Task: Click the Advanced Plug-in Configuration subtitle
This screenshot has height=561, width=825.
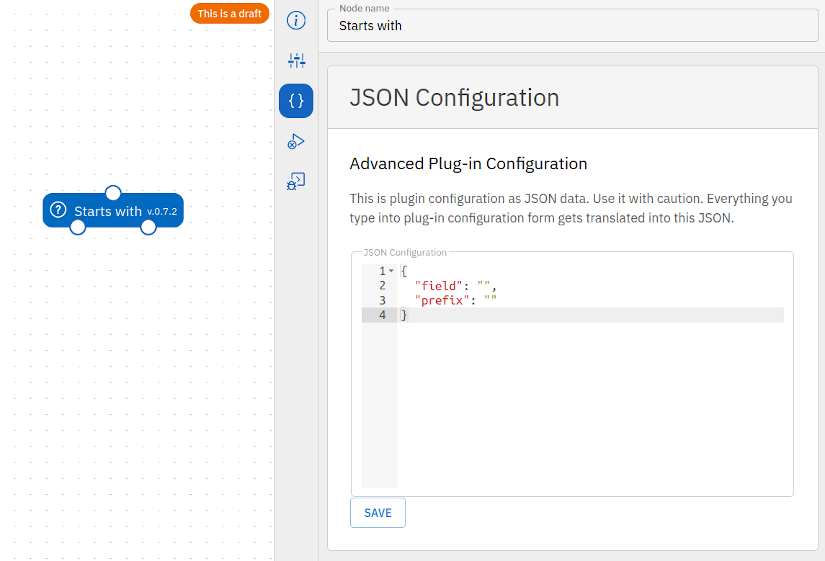Action: click(468, 164)
